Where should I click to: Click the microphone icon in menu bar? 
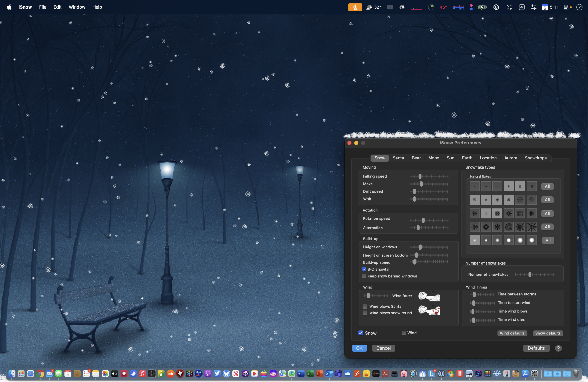pos(355,7)
